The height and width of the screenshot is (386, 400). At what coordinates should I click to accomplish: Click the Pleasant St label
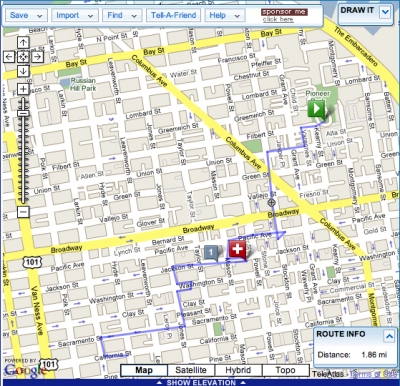pyautogui.click(x=194, y=313)
